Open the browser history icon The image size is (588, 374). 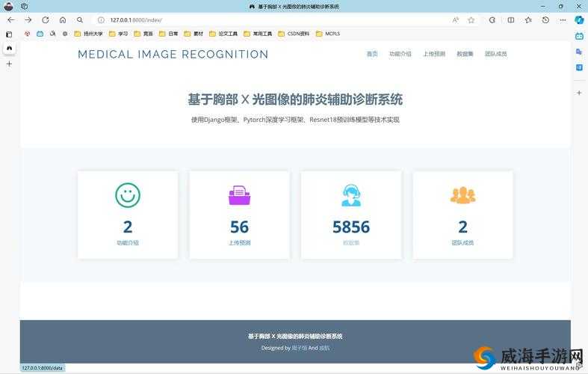545,20
